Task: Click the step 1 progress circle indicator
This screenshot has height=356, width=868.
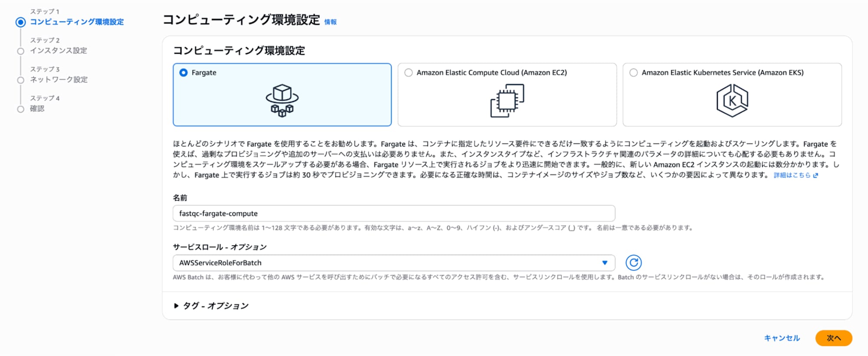Action: 20,22
